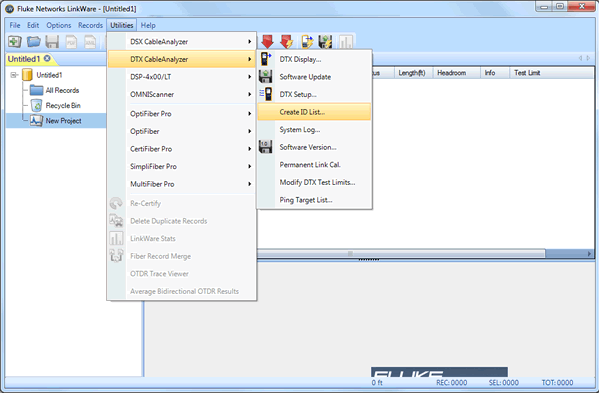The image size is (599, 393).
Task: Click the Test Limit column header
Action: [552, 73]
